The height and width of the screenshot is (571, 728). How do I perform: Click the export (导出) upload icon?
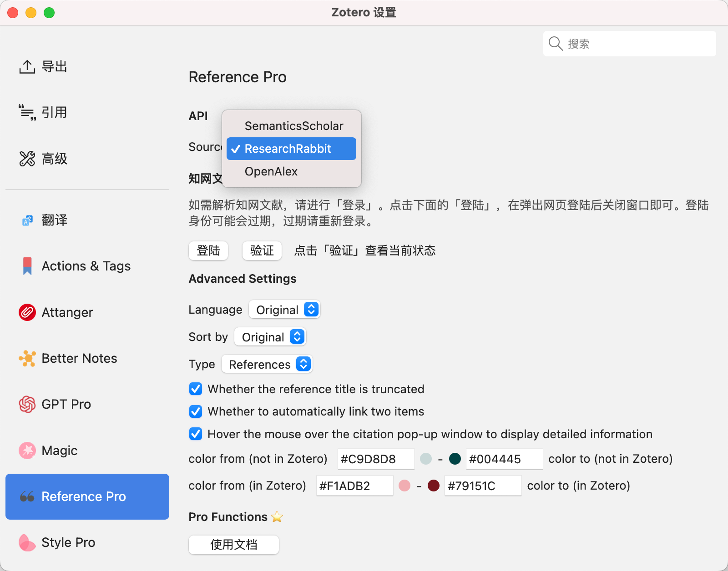[x=27, y=67]
